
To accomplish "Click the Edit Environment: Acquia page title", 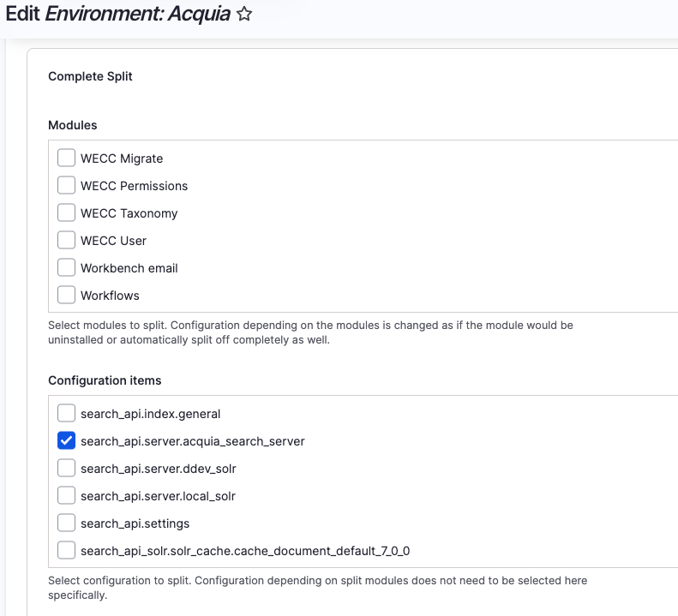I will click(117, 15).
